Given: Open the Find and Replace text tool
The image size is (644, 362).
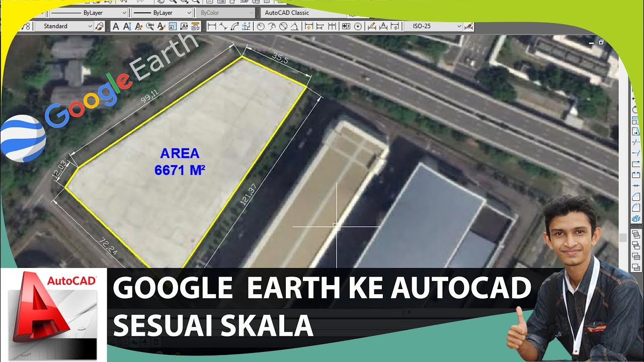Looking at the screenshot, I should pos(150,26).
